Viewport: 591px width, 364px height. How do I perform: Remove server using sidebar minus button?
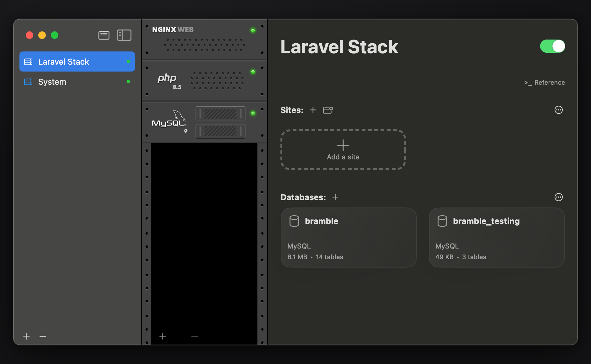[x=43, y=336]
